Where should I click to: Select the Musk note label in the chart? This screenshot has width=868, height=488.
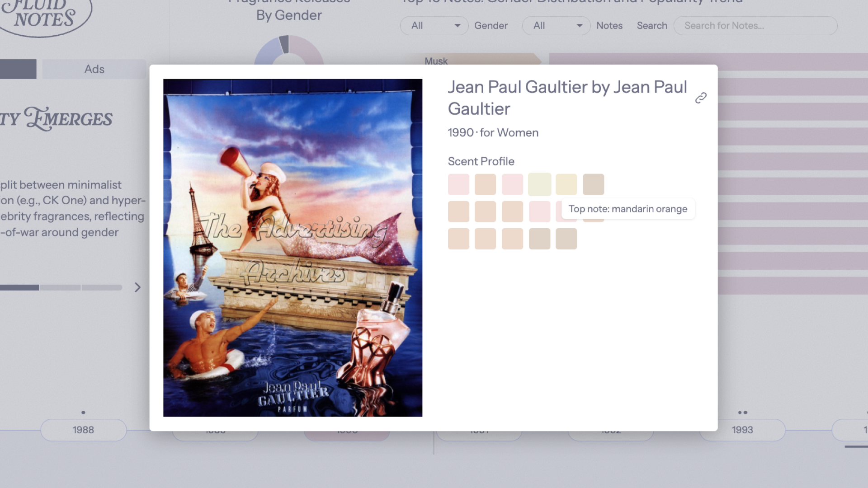point(436,61)
